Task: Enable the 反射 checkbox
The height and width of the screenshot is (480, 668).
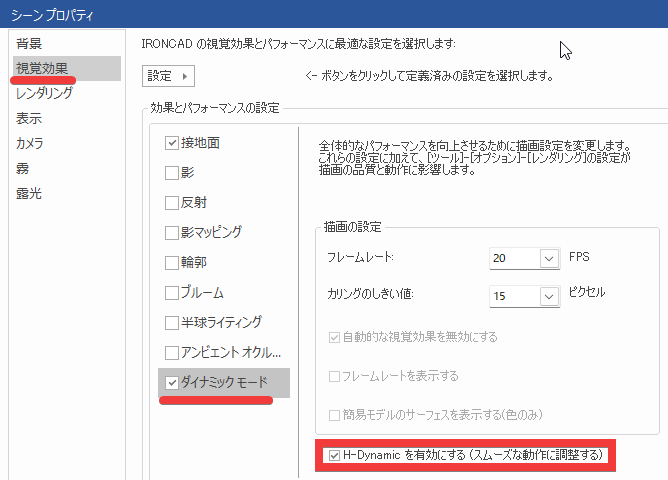Action: click(x=171, y=203)
